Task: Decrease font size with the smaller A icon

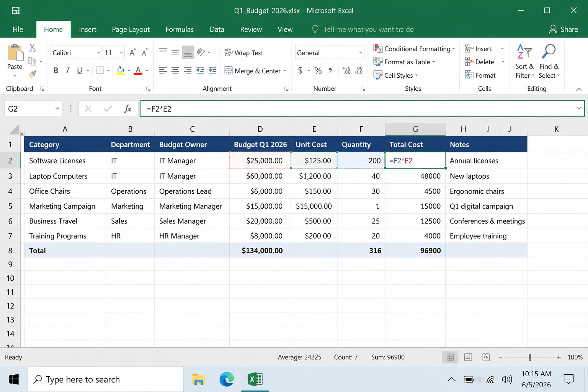Action: click(144, 52)
